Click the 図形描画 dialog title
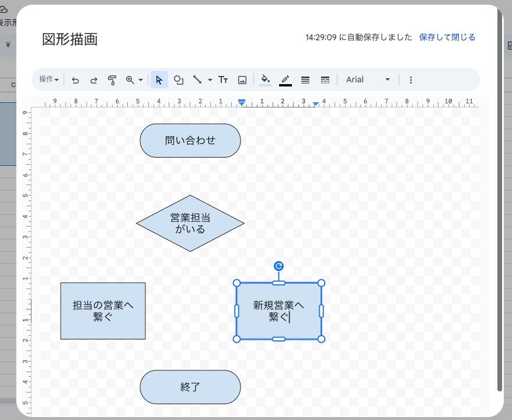This screenshot has height=420, width=512. [x=68, y=40]
